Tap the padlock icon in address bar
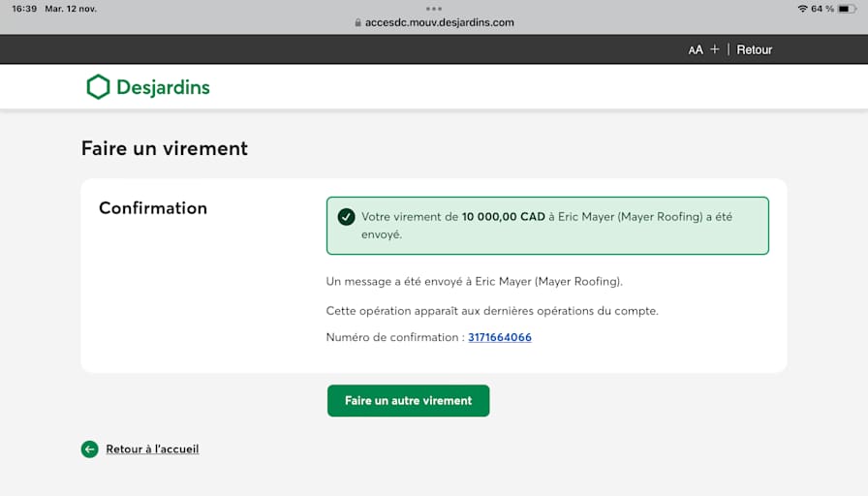Screen dimensions: 868x496 coord(357,22)
